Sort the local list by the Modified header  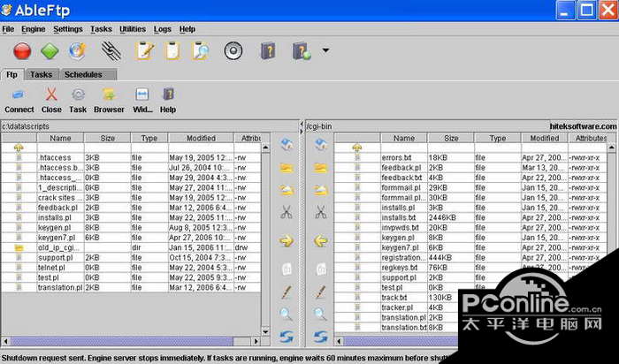coord(201,138)
